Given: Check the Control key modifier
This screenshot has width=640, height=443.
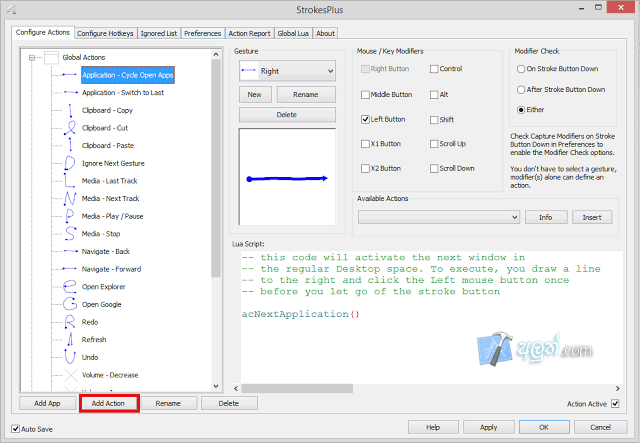Looking at the screenshot, I should pyautogui.click(x=434, y=69).
